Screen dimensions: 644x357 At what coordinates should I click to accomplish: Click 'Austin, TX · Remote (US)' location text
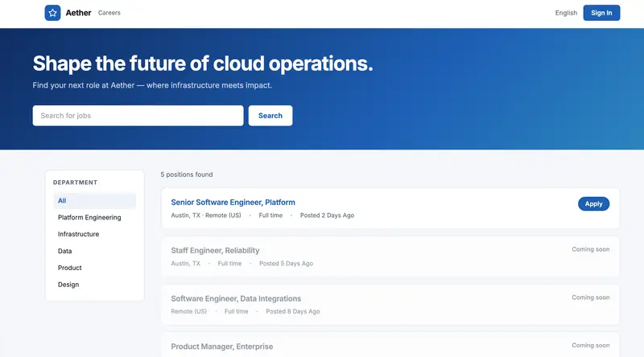[206, 215]
